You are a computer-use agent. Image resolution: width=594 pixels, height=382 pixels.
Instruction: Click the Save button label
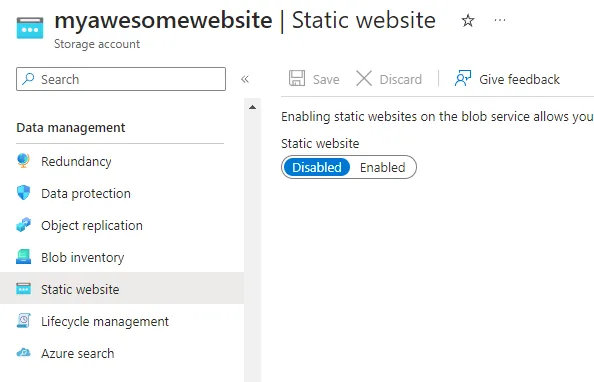pyautogui.click(x=326, y=79)
